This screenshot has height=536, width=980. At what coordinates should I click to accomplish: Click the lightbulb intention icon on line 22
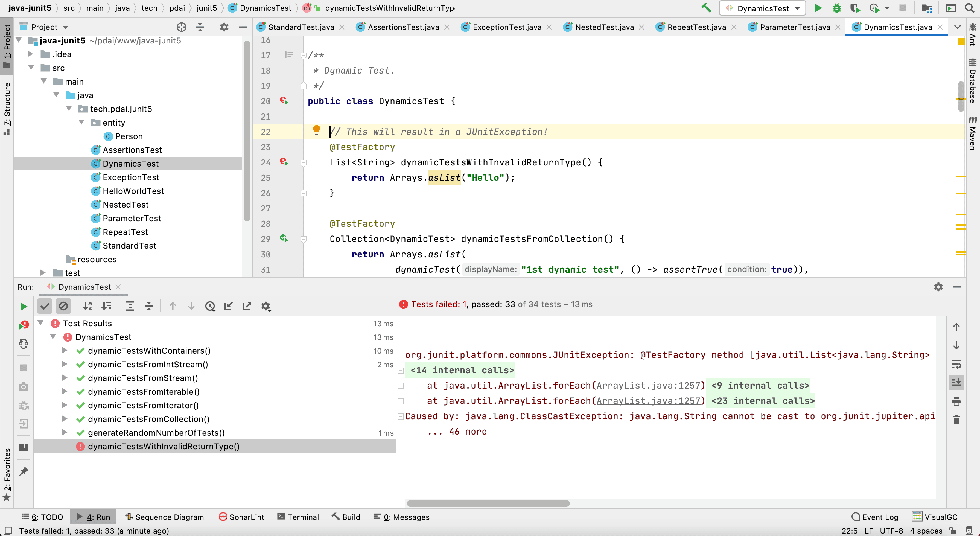coord(316,130)
